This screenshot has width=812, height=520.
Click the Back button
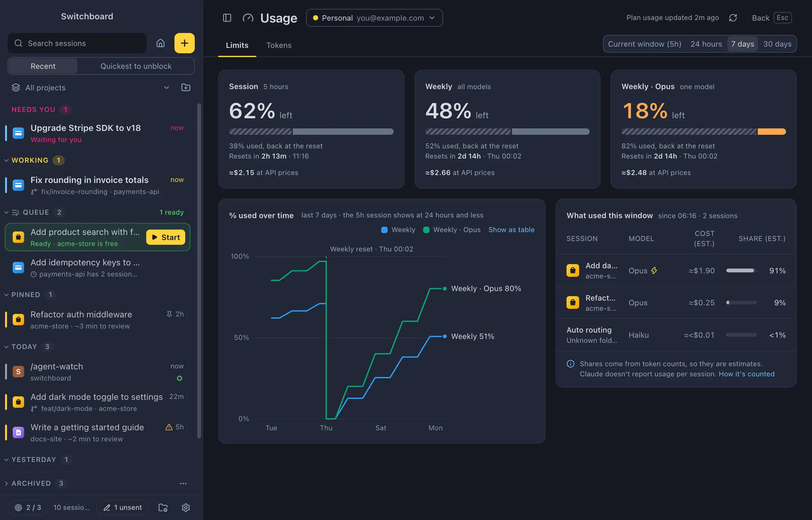tap(771, 18)
